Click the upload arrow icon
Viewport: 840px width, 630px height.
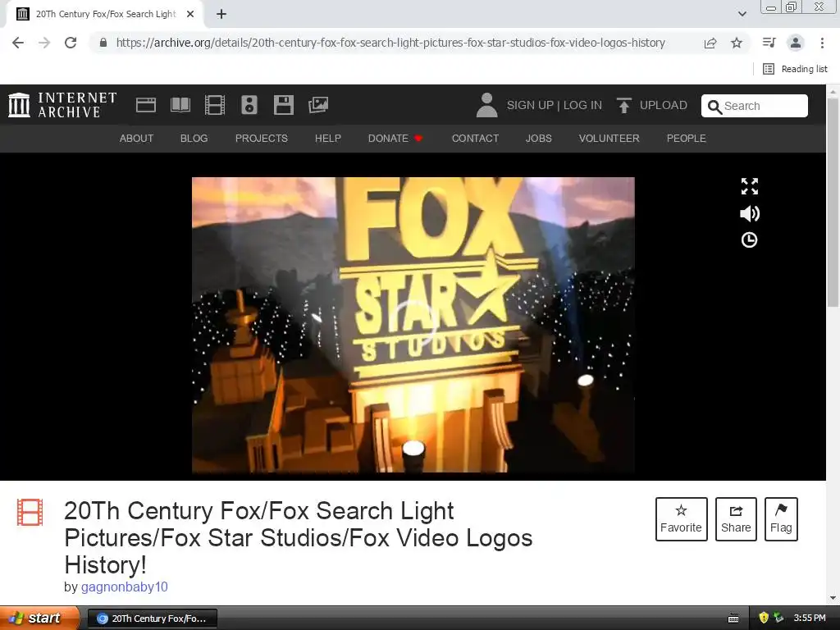point(623,105)
